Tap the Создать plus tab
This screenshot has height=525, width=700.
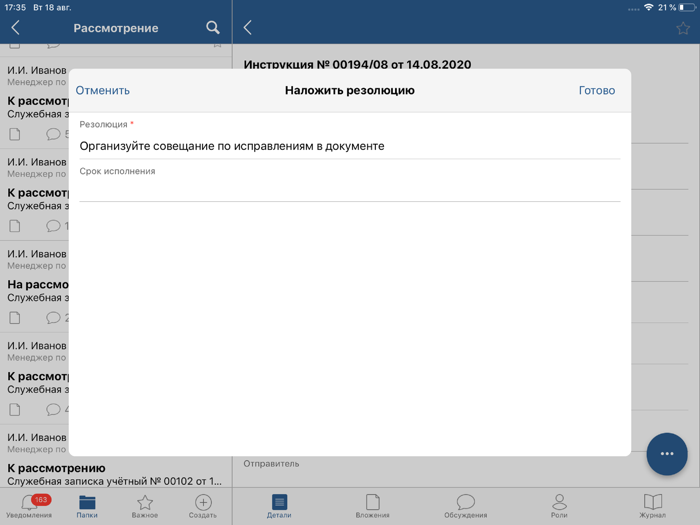click(203, 506)
